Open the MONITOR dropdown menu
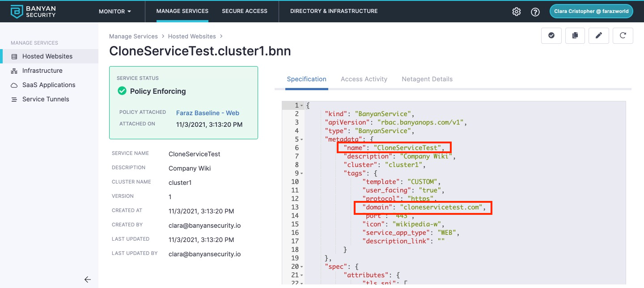This screenshot has height=288, width=644. tap(115, 11)
